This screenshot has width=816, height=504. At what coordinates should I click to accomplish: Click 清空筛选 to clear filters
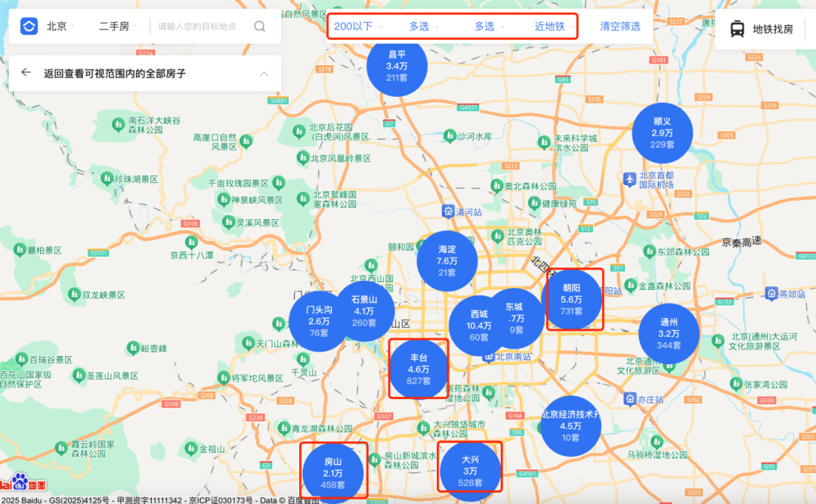[620, 26]
